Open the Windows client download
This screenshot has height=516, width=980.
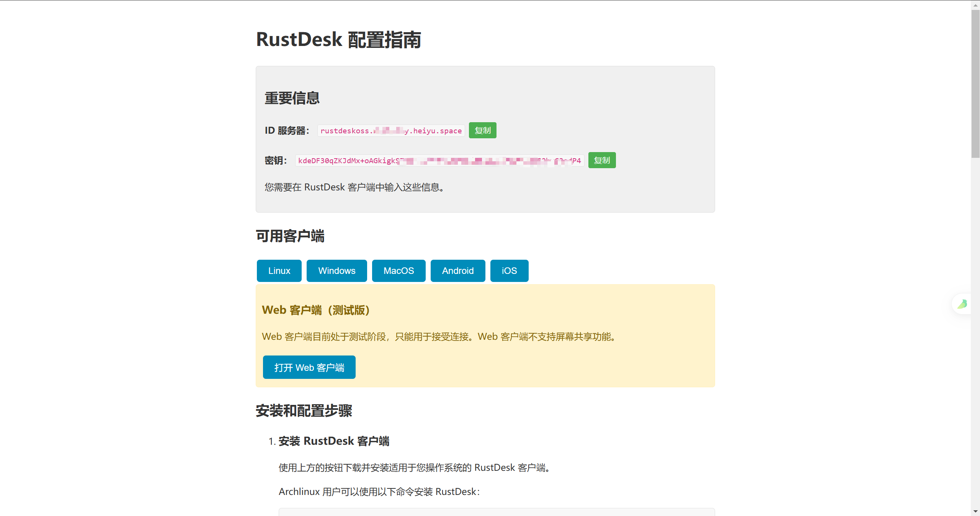[337, 271]
